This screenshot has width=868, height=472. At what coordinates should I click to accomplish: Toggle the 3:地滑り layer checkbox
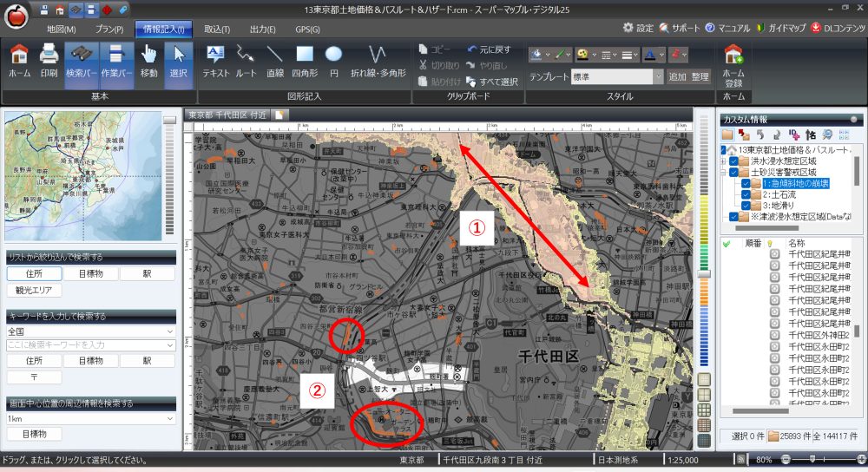[746, 206]
